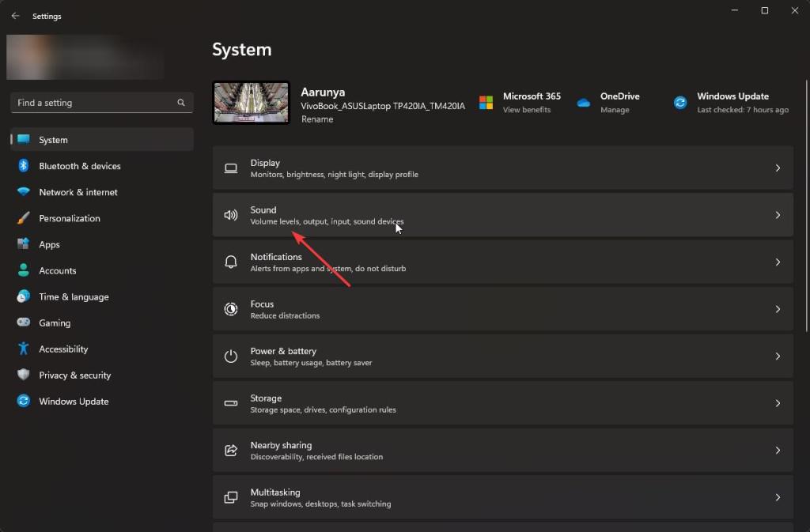Click the Accessibility person icon
The image size is (810, 532).
click(24, 349)
